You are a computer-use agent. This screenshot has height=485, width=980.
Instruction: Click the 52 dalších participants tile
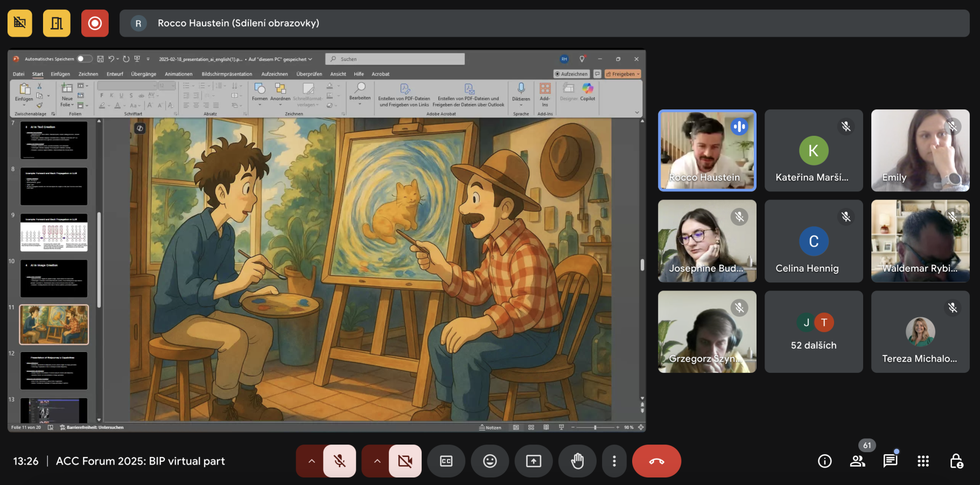[813, 332]
